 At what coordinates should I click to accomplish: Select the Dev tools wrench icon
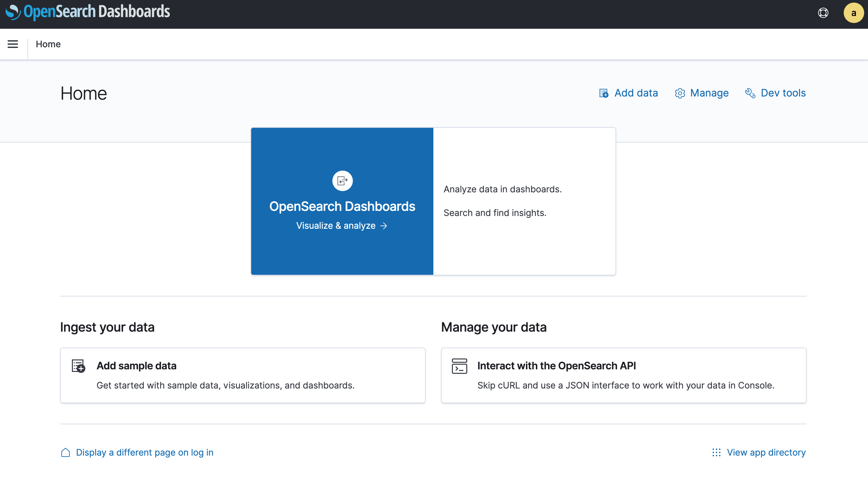750,93
